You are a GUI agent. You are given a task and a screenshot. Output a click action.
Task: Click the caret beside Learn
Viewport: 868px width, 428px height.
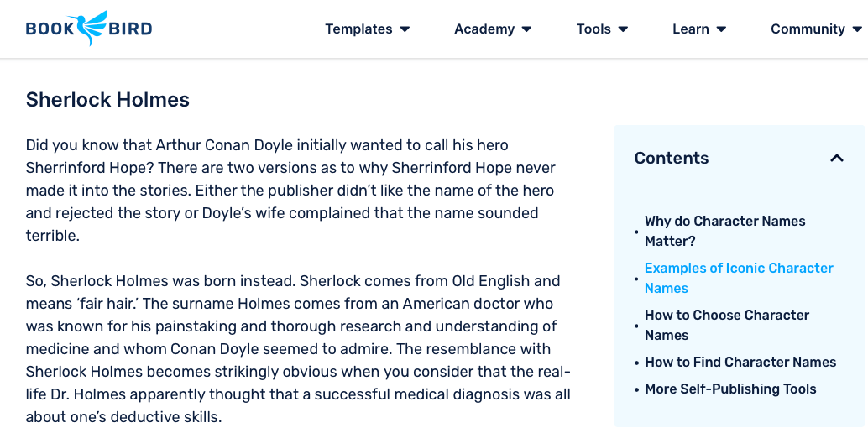click(721, 29)
